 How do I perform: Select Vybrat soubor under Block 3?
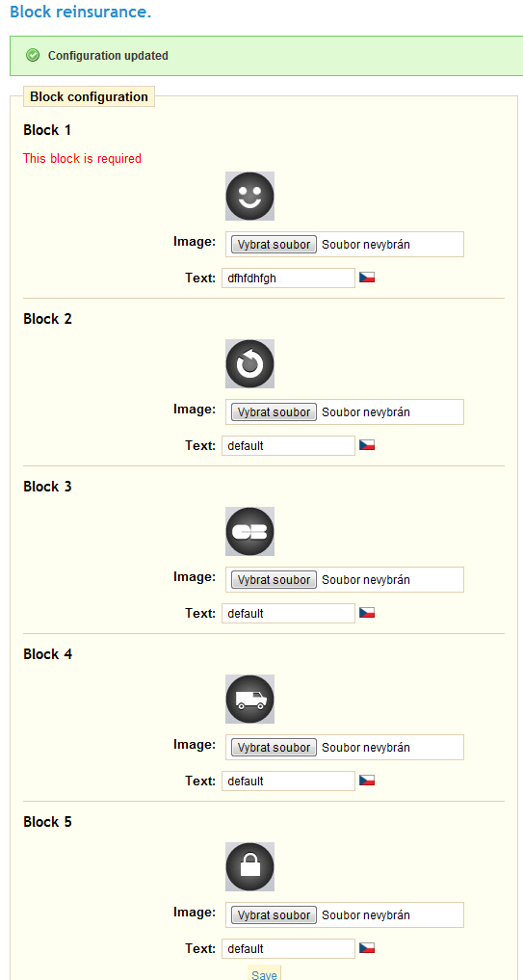(x=274, y=580)
